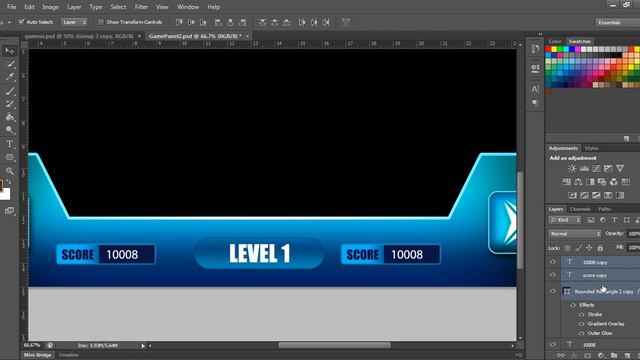640x360 pixels.
Task: Add a Photo Filter adjustment
Action: [x=602, y=182]
